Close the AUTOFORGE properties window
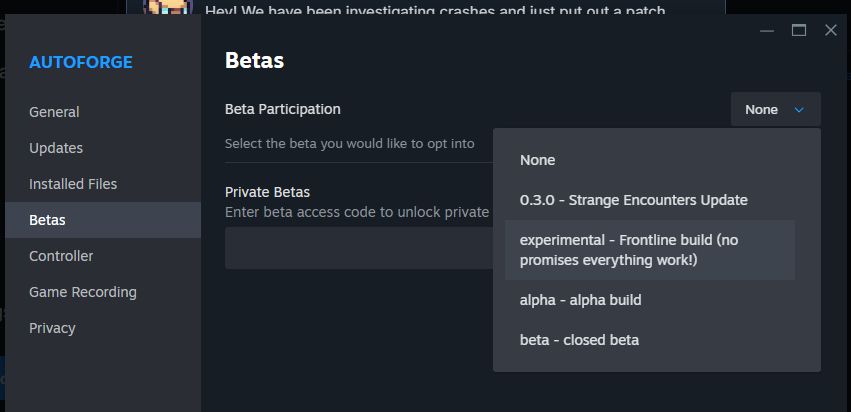The width and height of the screenshot is (851, 412). tap(831, 30)
